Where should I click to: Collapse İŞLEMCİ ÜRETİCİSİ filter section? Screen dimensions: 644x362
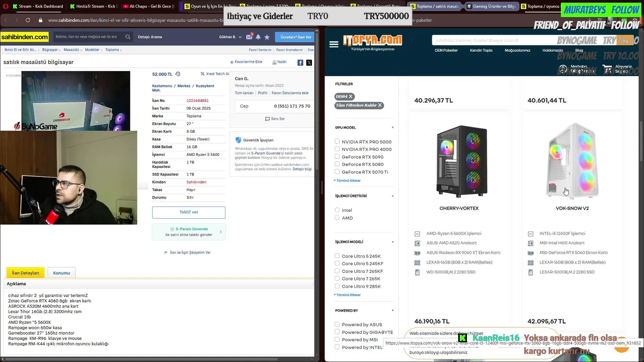(x=392, y=196)
